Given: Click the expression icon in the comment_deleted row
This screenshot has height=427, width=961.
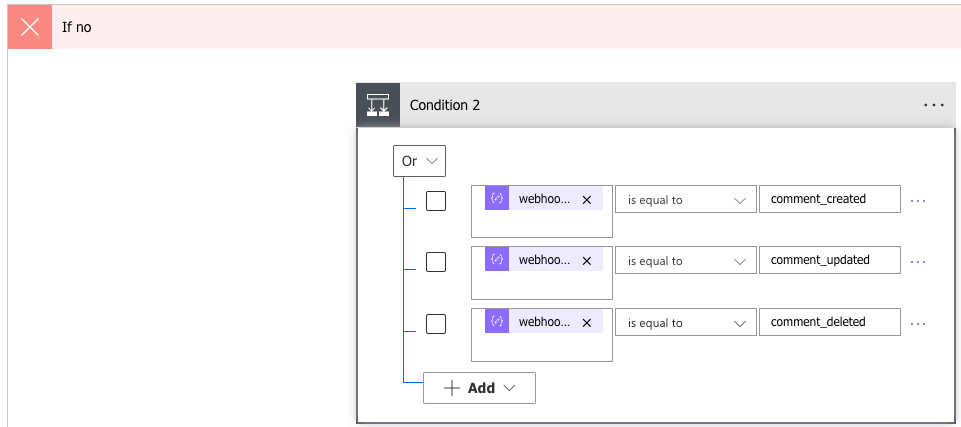Looking at the screenshot, I should click(497, 322).
